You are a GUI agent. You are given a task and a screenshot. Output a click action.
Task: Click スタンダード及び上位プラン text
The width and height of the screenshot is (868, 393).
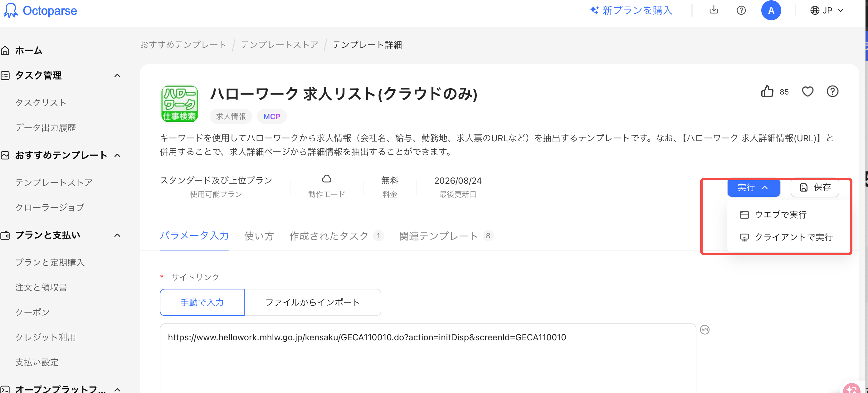(x=216, y=181)
